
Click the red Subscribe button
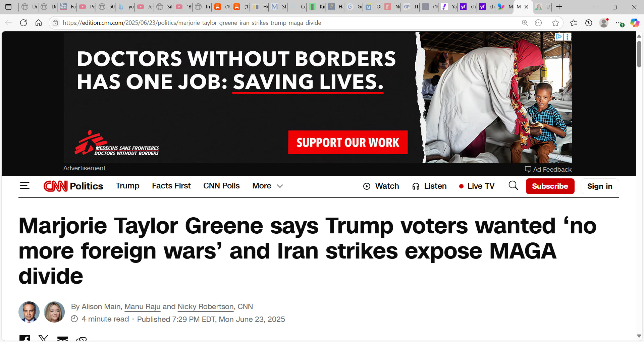(x=550, y=186)
